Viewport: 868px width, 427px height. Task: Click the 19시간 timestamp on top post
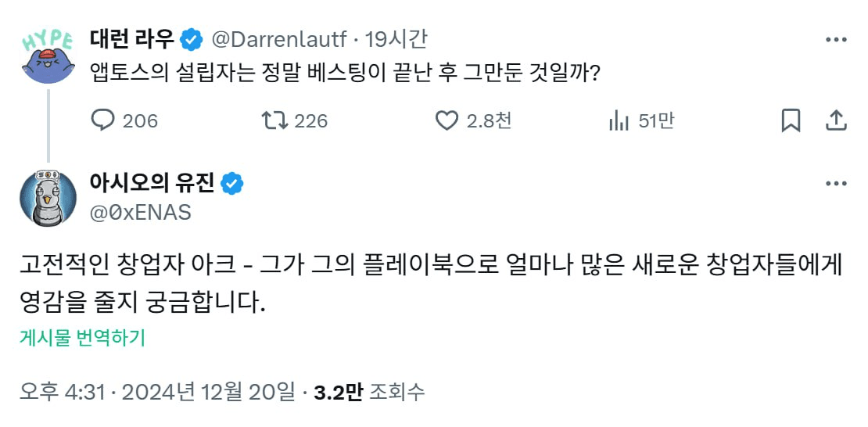coord(397,38)
